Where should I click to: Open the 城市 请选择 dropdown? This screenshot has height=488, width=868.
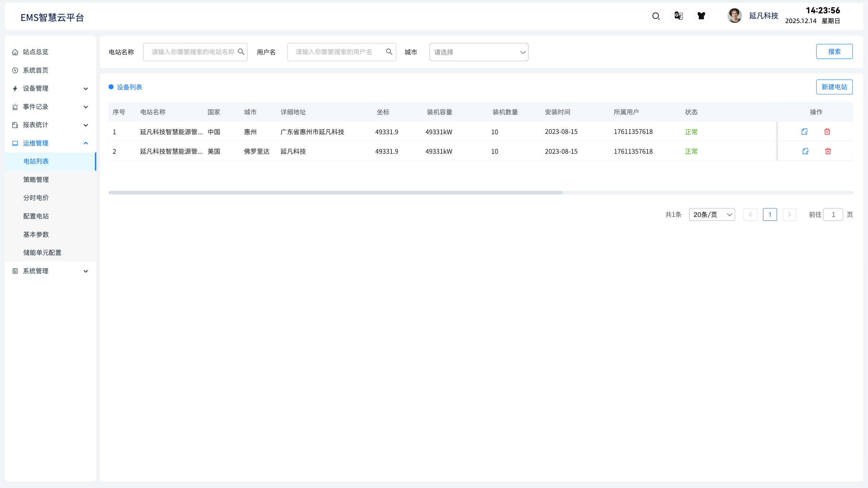[x=478, y=52]
